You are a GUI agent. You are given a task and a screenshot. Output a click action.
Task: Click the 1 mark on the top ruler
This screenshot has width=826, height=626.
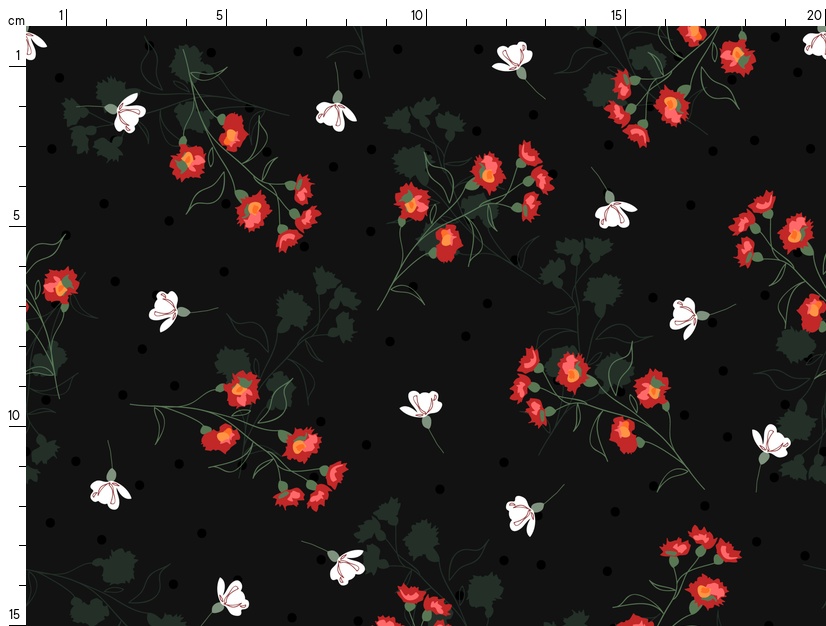[62, 15]
